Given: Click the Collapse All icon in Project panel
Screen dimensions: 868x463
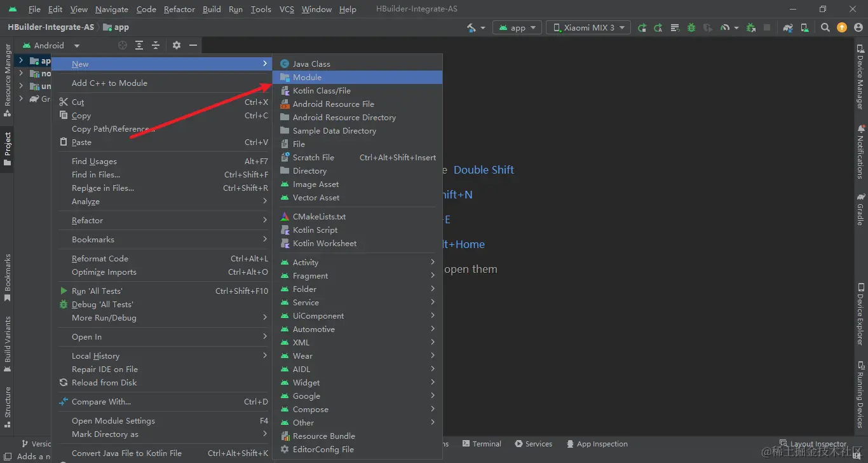Looking at the screenshot, I should (156, 45).
